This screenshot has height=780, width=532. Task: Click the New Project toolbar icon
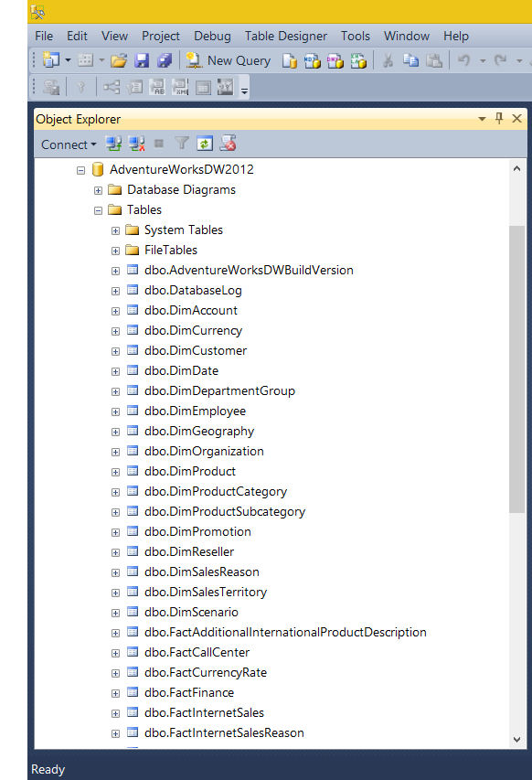51,60
